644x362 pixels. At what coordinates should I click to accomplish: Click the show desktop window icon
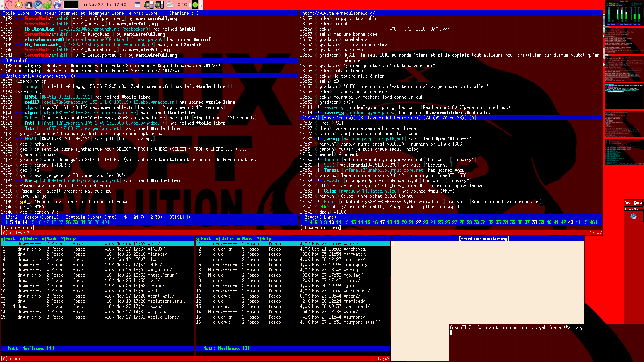(138, 5)
